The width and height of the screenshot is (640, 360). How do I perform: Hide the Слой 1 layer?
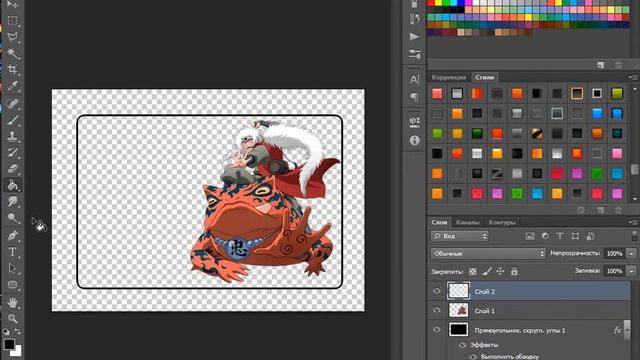click(x=437, y=310)
